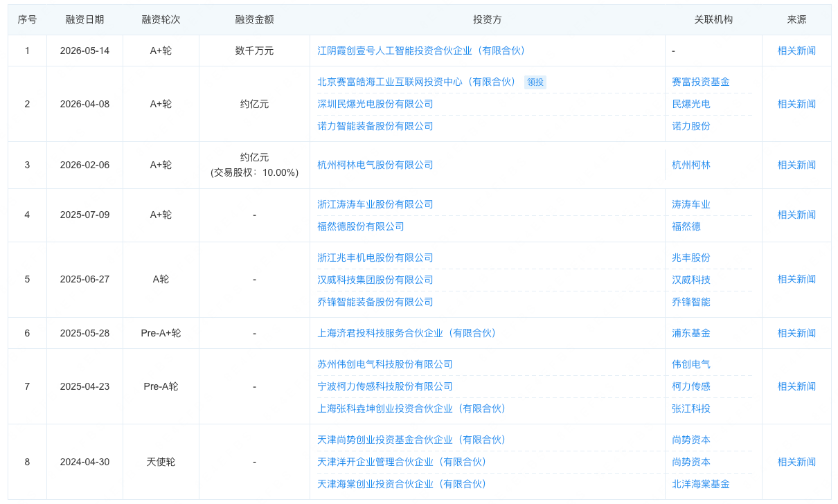Click the 融资轮次 column header
Screen dimensions: 838x504
tap(161, 19)
